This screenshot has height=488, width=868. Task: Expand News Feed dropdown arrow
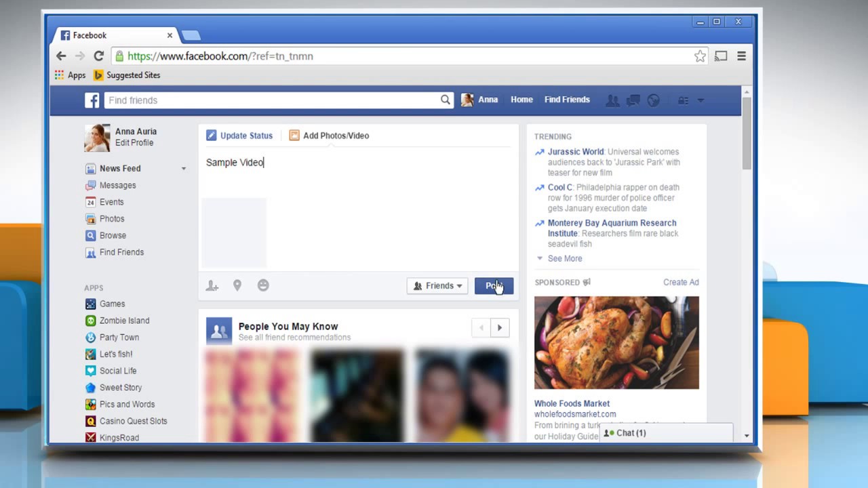183,168
